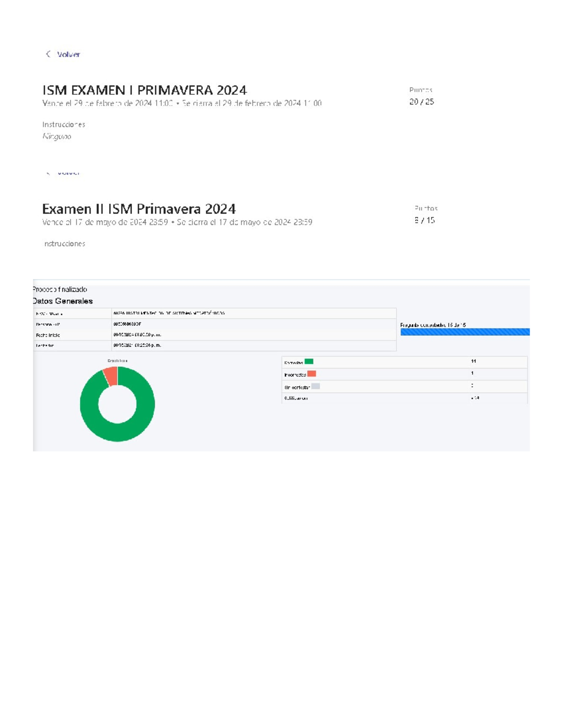Click the top Volver link text
Image resolution: width=563 pixels, height=728 pixels.
(x=68, y=54)
